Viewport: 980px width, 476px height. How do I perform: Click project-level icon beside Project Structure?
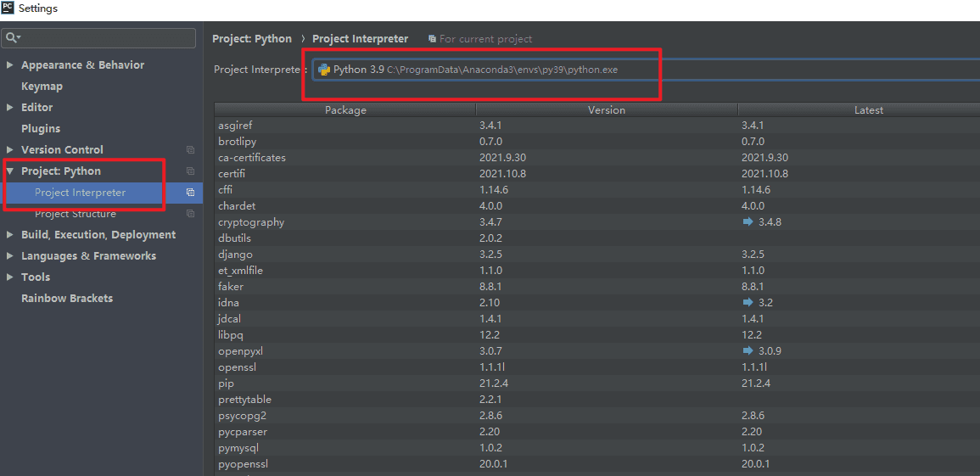[x=191, y=214]
